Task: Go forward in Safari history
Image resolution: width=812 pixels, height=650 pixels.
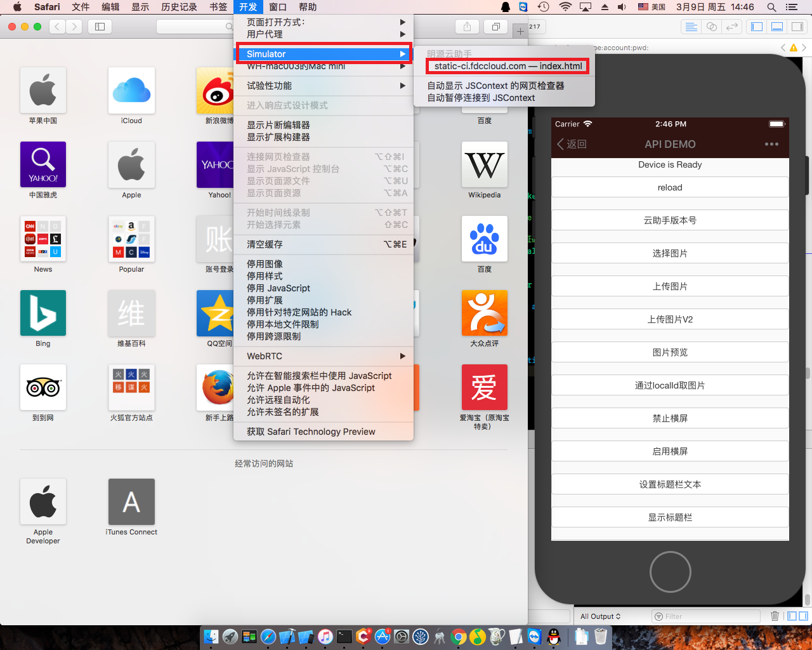Action: pyautogui.click(x=74, y=27)
